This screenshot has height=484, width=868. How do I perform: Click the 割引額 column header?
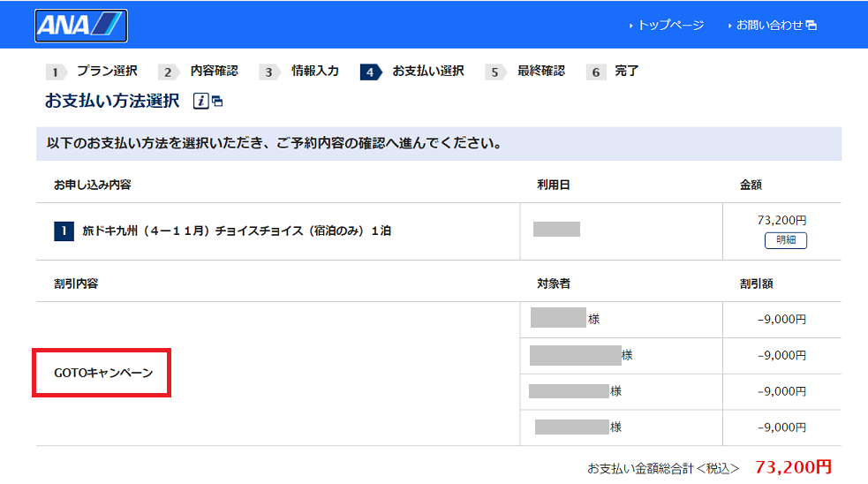pyautogui.click(x=757, y=284)
